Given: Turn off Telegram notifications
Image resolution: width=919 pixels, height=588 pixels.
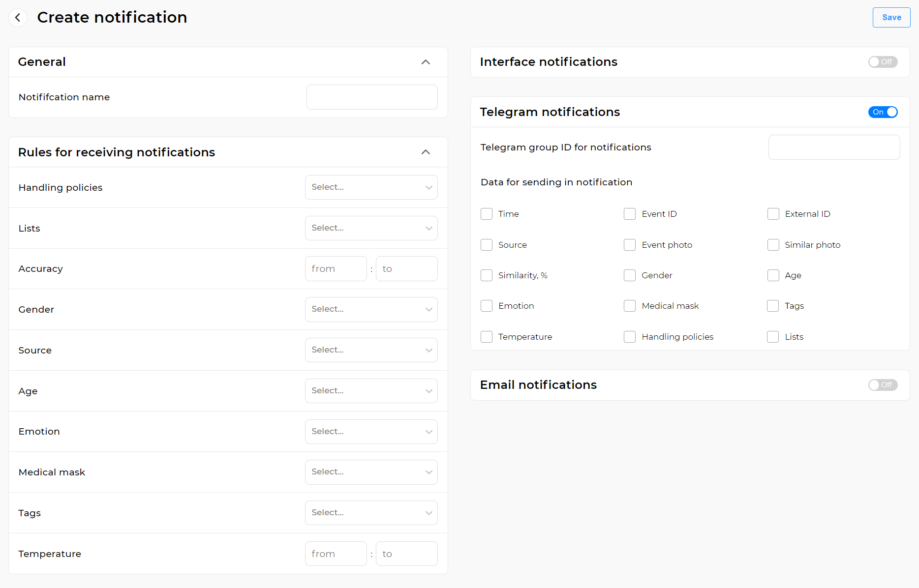Looking at the screenshot, I should (883, 112).
